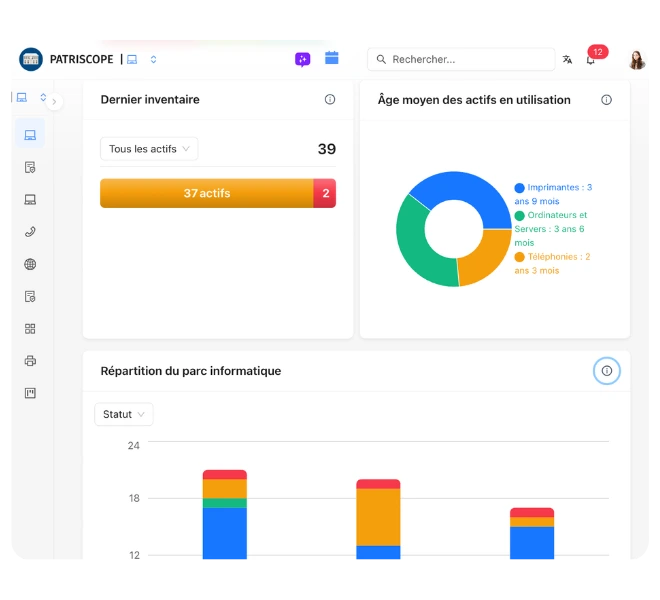Focus the Rechercher search field
Screen dimensions: 660x600
[x=461, y=59]
